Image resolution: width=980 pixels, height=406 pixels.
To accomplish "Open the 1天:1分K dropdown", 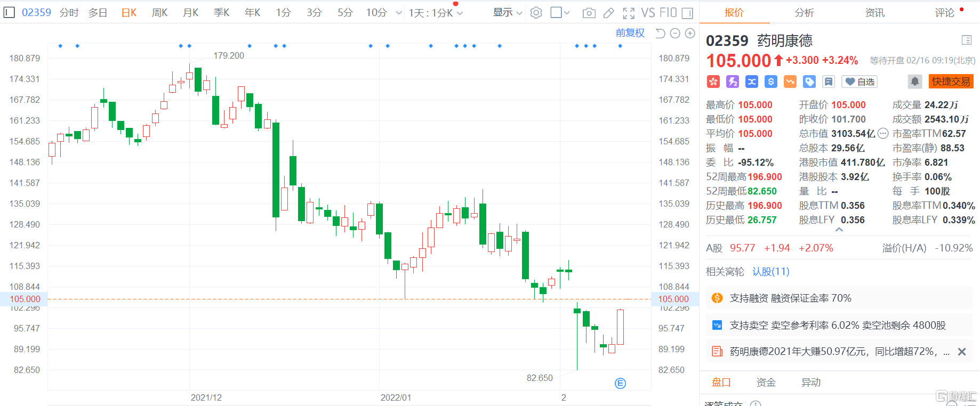I will point(436,13).
